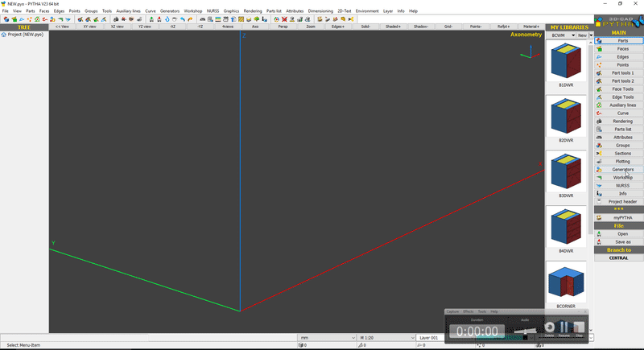The image size is (644, 350).
Task: Click the green circular Auxiliary lines toolbar icon
Action: point(37,19)
